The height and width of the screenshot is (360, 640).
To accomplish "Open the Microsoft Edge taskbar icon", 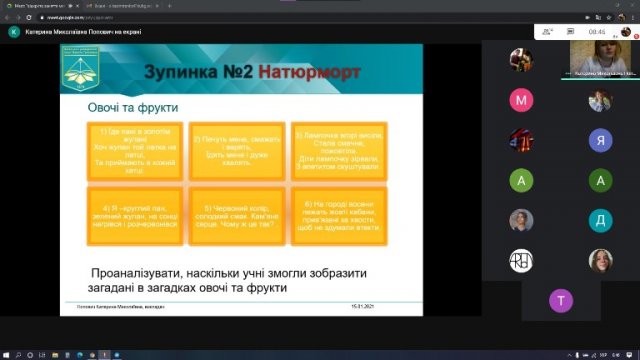I will pyautogui.click(x=80, y=355).
